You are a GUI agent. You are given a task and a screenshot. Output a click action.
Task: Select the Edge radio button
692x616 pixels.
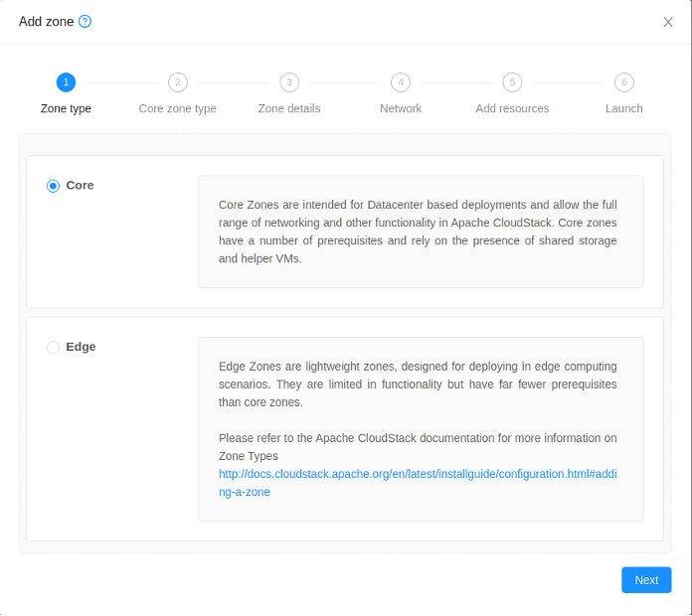(x=53, y=348)
